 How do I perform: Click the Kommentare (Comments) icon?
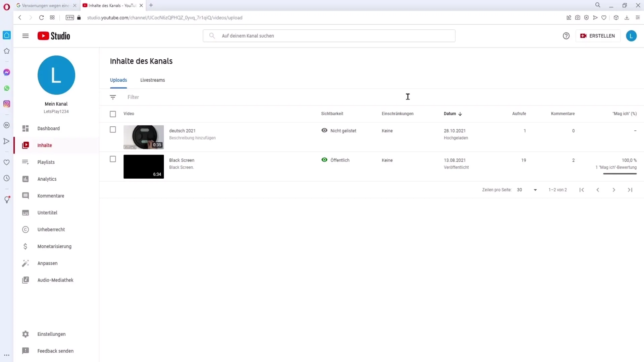25,195
